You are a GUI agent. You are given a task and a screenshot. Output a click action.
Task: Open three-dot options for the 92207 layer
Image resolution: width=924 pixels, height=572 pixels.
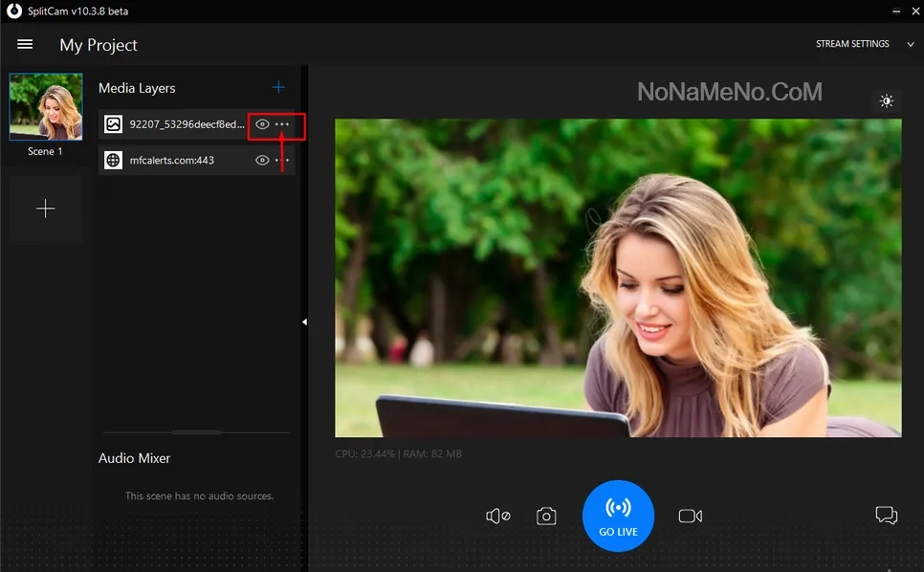[283, 124]
